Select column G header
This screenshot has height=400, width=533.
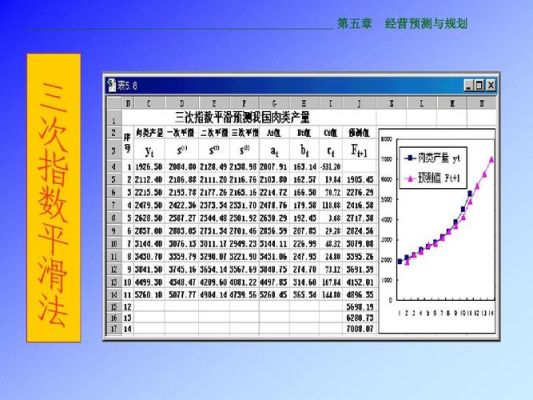(274, 103)
